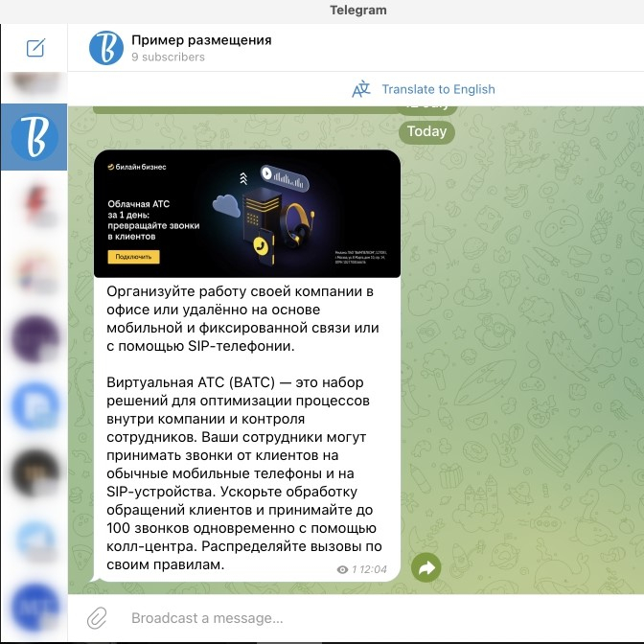
Task: Open the Билайн бизнес ad banner image
Action: pyautogui.click(x=247, y=214)
